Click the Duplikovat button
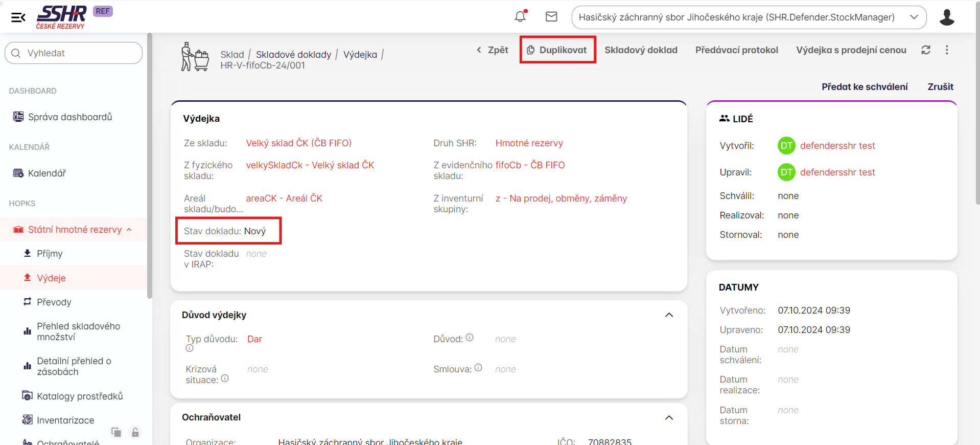Screen dimensions: 980x445 557,50
